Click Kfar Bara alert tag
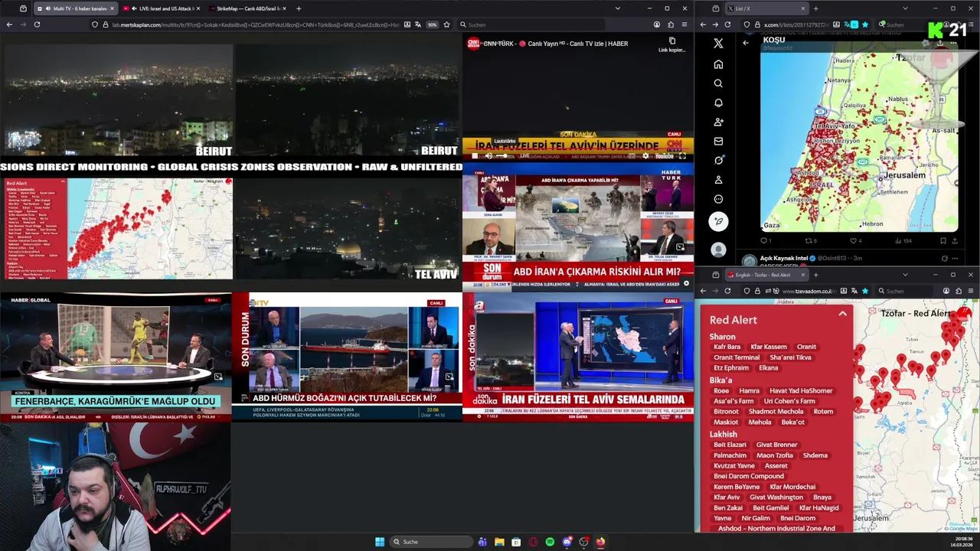 click(x=727, y=347)
